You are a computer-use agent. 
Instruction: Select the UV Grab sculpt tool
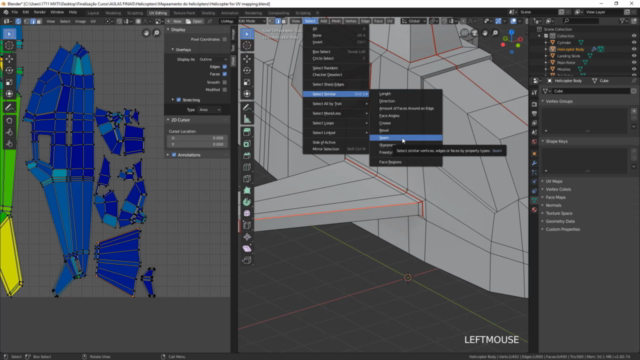pos(9,121)
